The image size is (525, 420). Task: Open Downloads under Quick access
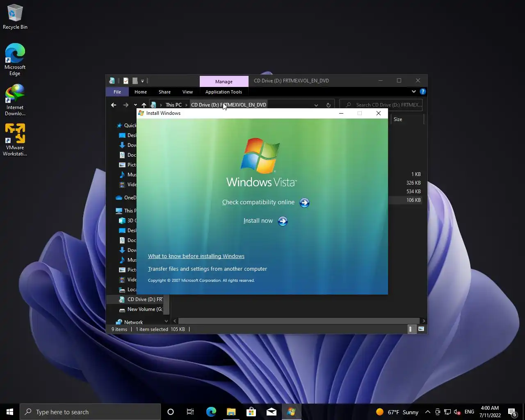point(128,145)
